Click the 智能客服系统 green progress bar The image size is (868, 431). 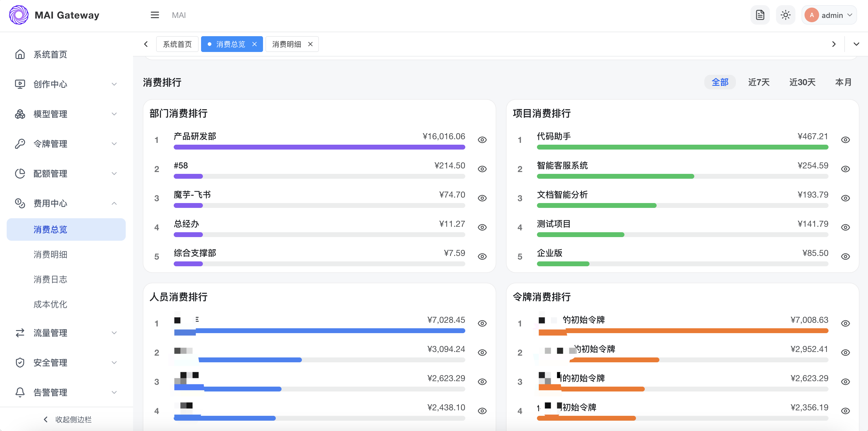pos(615,176)
